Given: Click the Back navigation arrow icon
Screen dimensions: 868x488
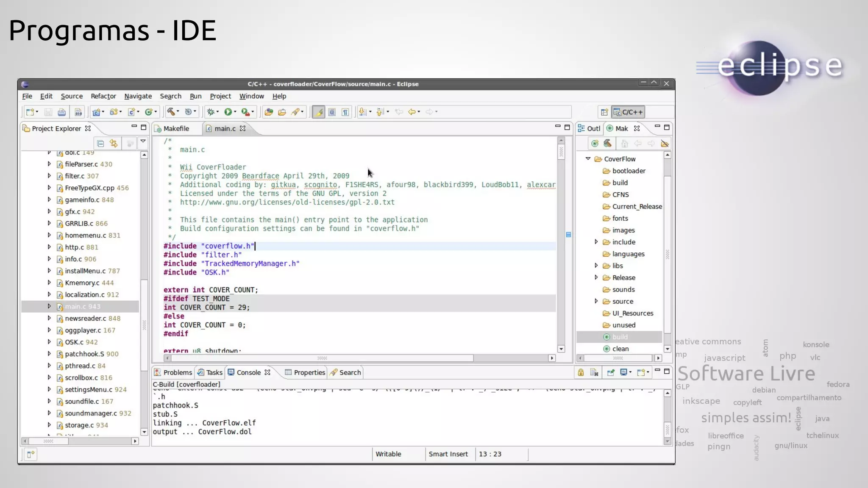Looking at the screenshot, I should coord(412,112).
